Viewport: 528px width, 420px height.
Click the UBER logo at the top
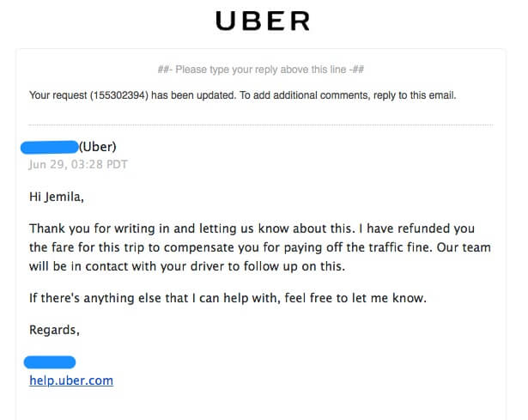263,21
